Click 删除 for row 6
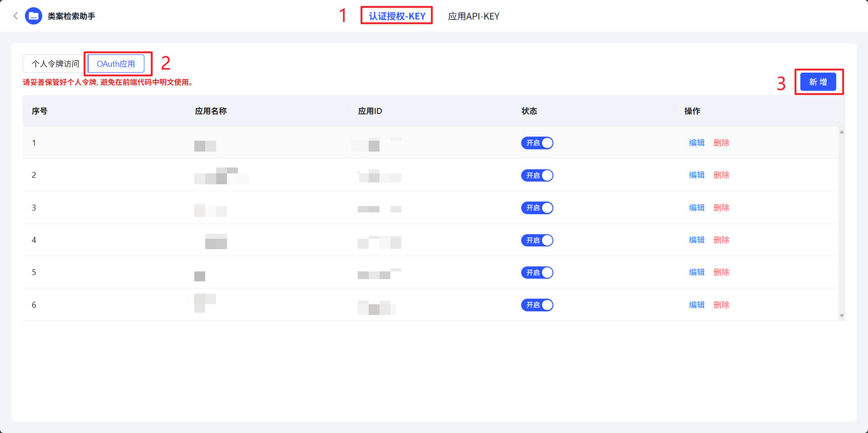Viewport: 868px width, 433px height. [x=721, y=305]
